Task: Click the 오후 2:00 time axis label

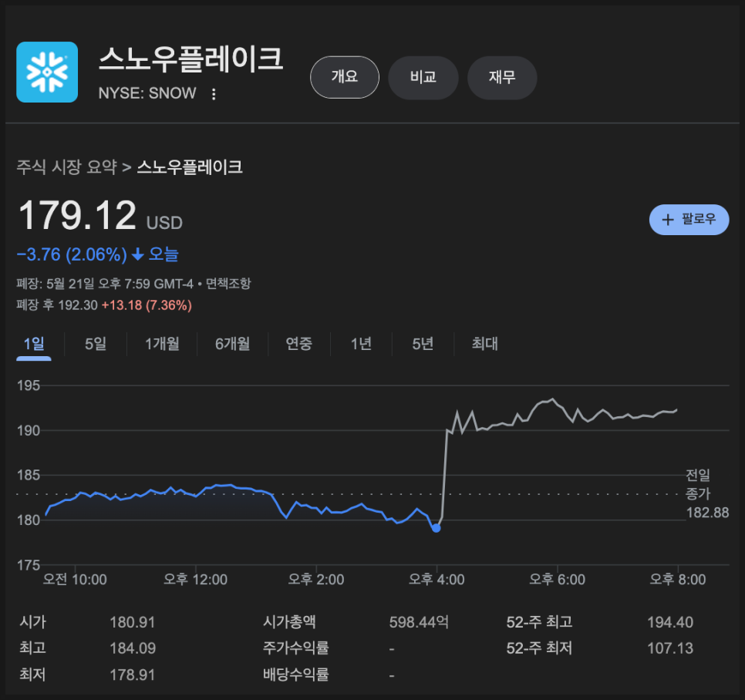Action: pyautogui.click(x=316, y=580)
